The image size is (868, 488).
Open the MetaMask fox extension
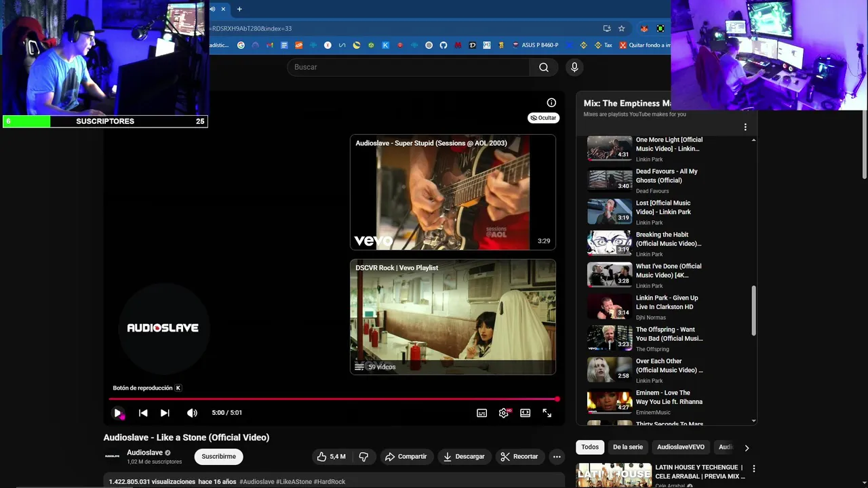pyautogui.click(x=644, y=28)
